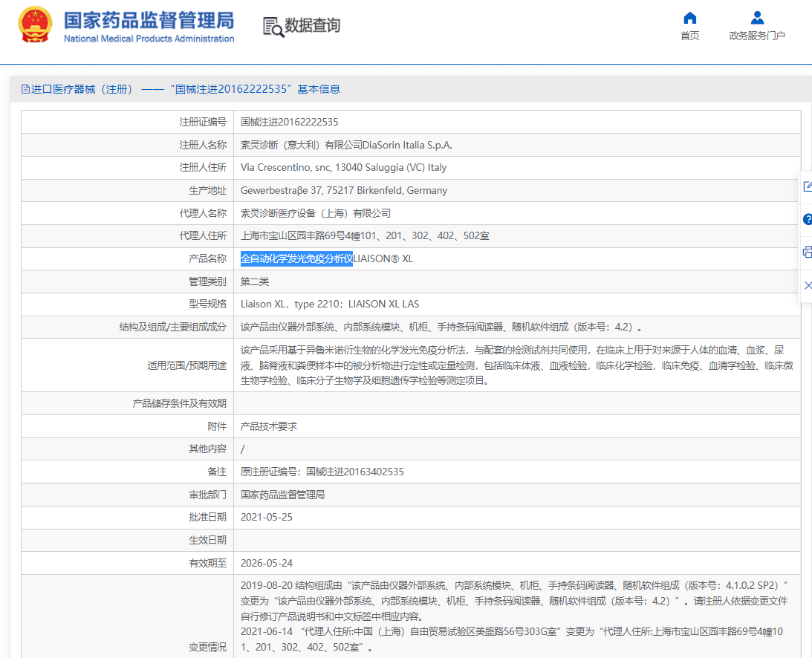
Task: Open 政务服务门户 via the person icon
Action: 757,18
